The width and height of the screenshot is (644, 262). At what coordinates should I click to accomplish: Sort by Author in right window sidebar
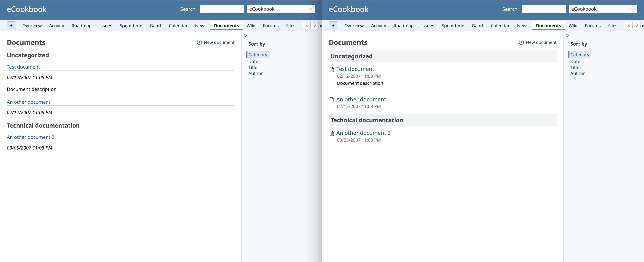pos(578,73)
